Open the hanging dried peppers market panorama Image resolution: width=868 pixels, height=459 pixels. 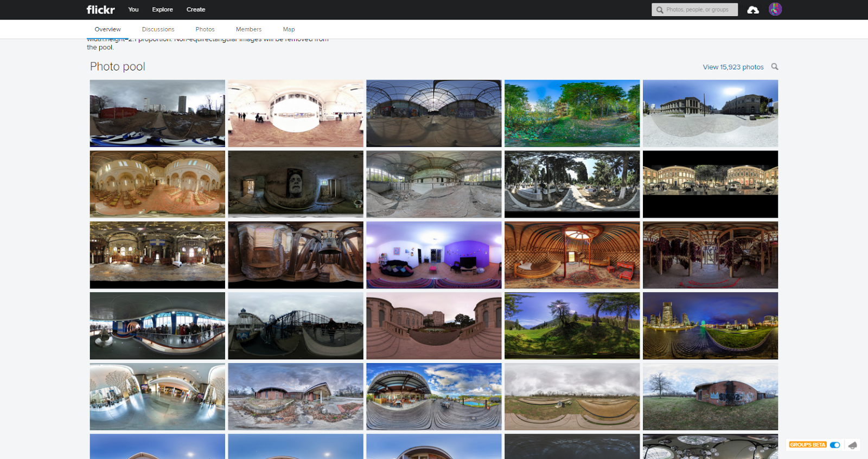(x=711, y=255)
